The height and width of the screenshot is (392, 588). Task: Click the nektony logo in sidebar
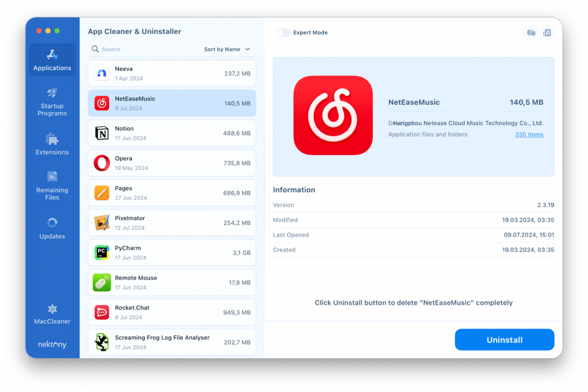pyautogui.click(x=52, y=345)
